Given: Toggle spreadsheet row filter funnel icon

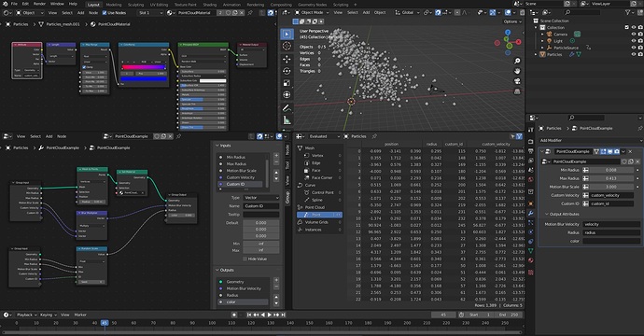Looking at the screenshot, I should (519, 136).
